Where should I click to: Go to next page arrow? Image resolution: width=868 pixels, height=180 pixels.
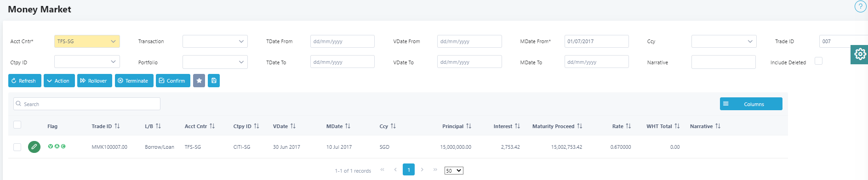click(422, 169)
